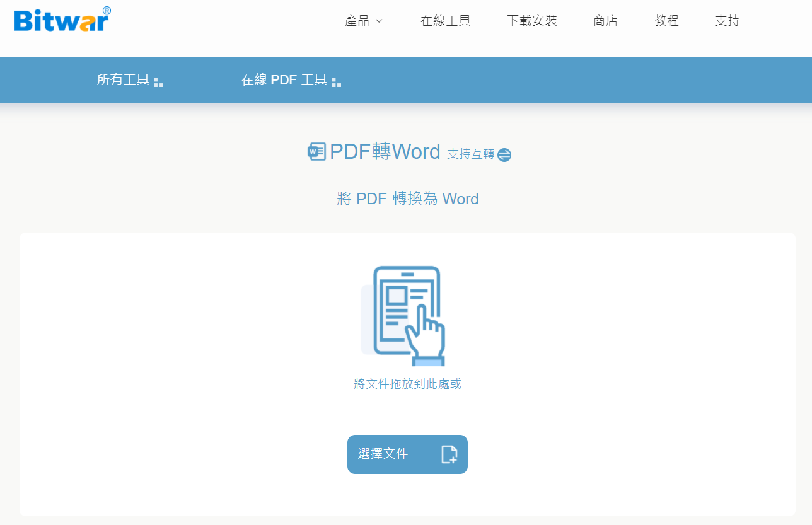
Task: Visit the 商店 page
Action: click(605, 21)
